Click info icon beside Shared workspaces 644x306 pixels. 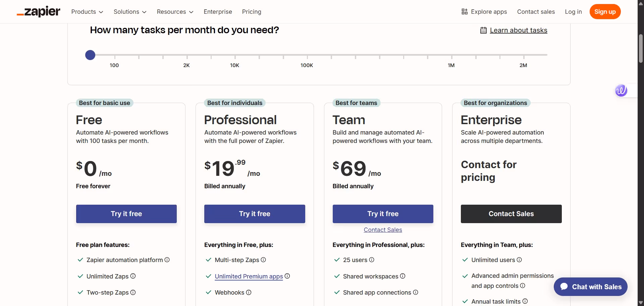click(403, 276)
